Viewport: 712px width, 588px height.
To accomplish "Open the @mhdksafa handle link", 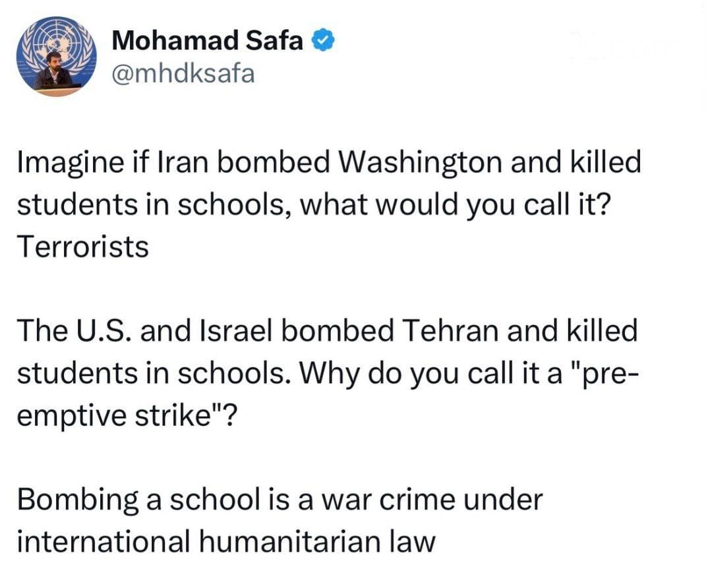I will pos(183,73).
